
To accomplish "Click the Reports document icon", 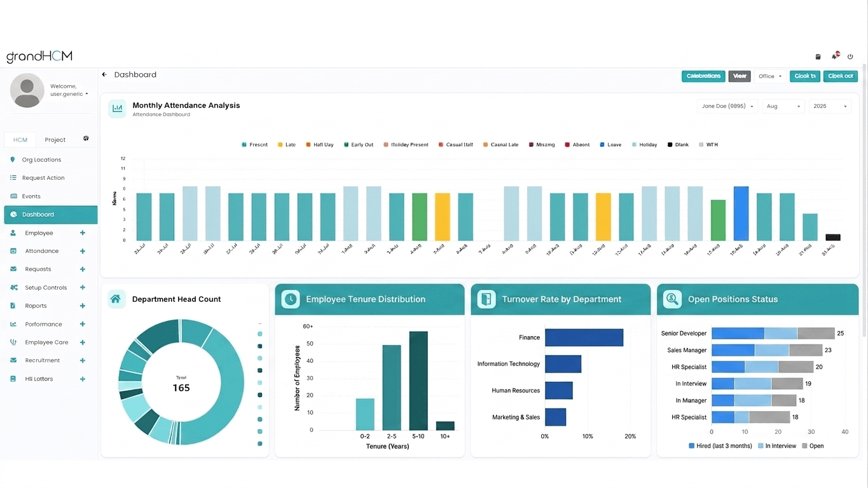I will pyautogui.click(x=13, y=306).
